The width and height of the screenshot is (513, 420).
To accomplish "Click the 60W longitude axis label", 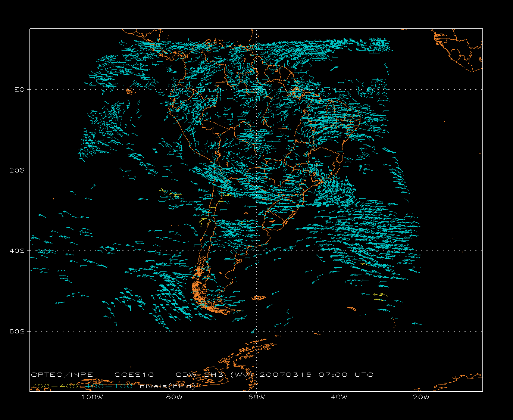I will (x=256, y=397).
